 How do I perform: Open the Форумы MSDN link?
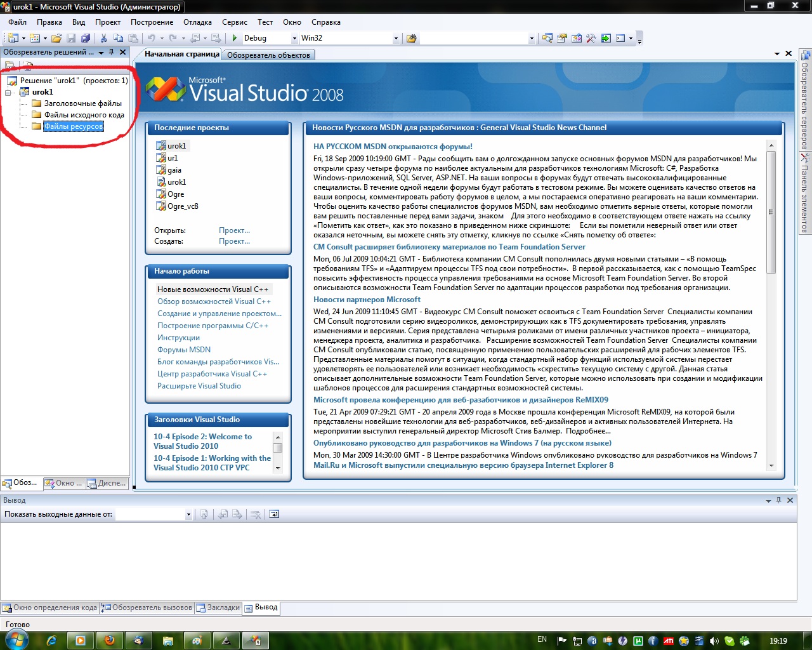point(184,350)
